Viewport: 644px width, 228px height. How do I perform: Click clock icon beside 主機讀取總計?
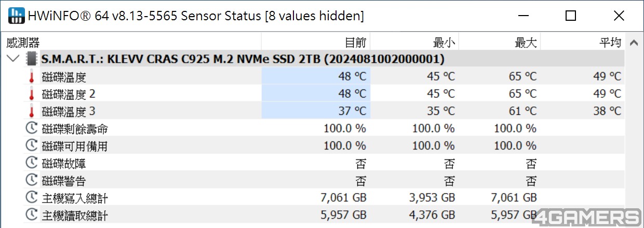32,214
